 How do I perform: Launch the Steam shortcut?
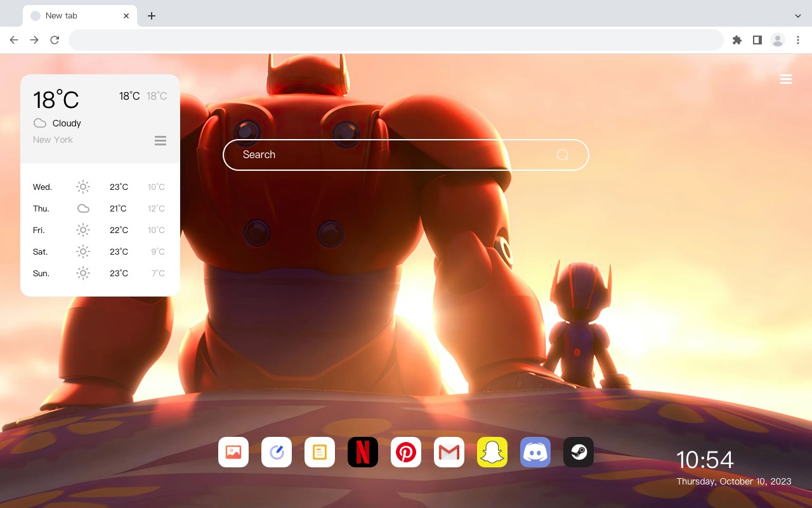pyautogui.click(x=579, y=452)
